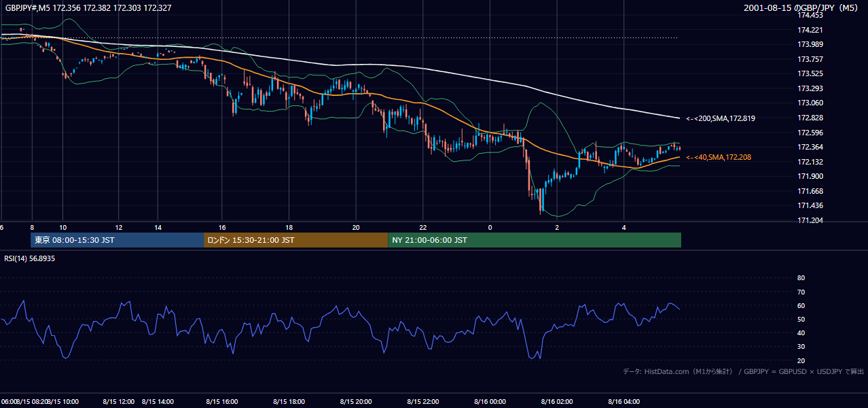This screenshot has height=408, width=868.
Task: Click the price axis value 173.757
Action: (810, 59)
